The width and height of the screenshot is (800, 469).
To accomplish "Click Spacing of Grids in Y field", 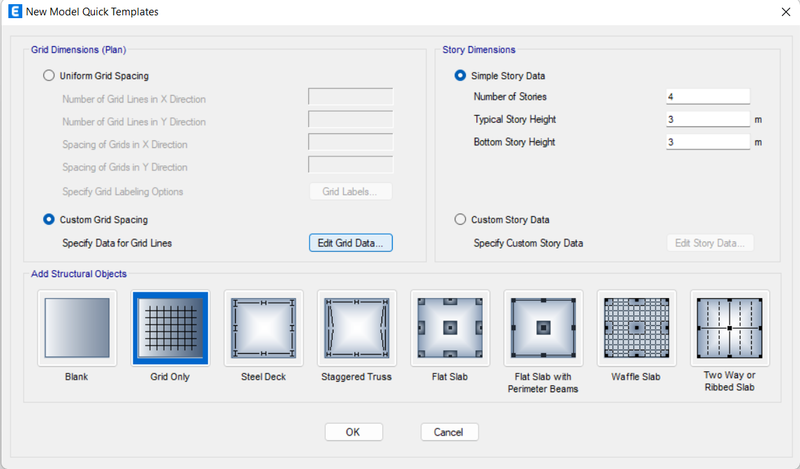I will point(351,165).
